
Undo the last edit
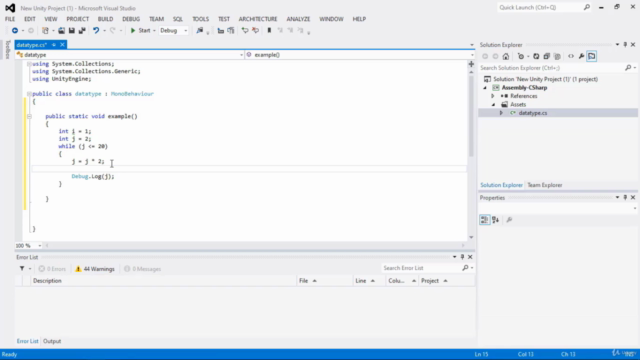click(96, 31)
